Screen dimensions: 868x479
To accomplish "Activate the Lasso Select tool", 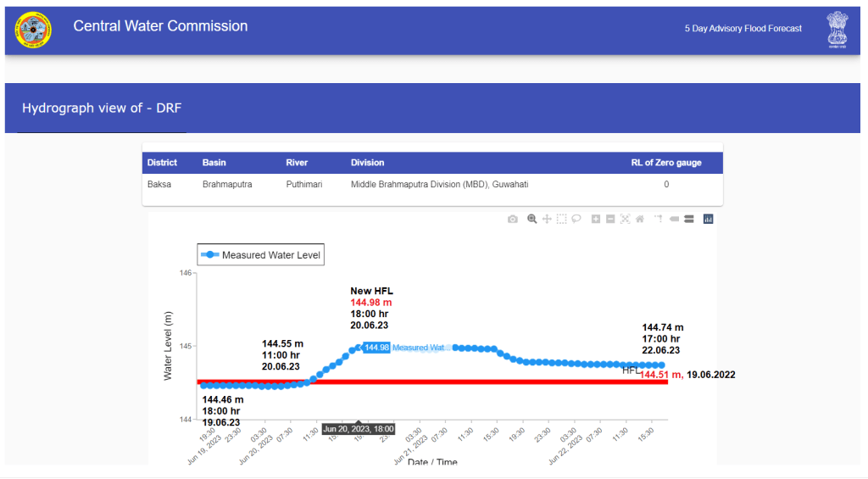I will (576, 219).
